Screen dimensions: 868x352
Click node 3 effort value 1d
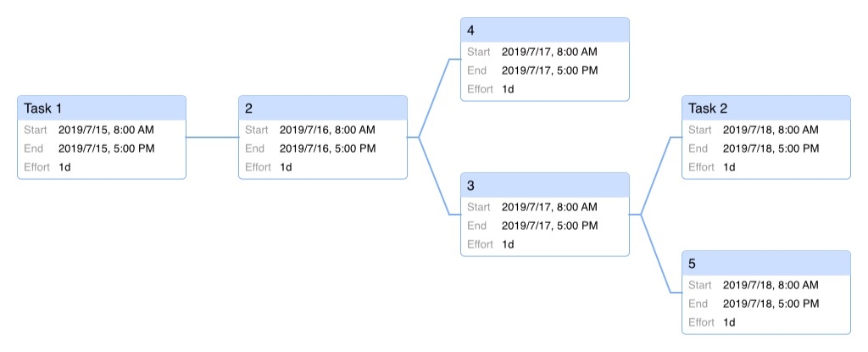(509, 244)
